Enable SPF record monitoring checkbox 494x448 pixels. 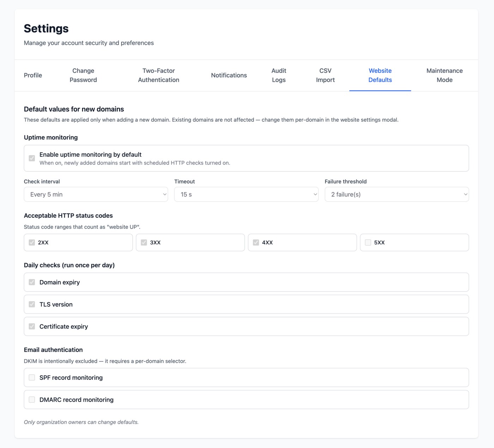click(x=32, y=377)
